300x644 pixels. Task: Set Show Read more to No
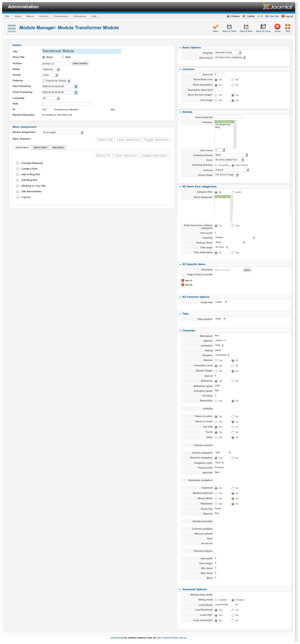pos(233,80)
